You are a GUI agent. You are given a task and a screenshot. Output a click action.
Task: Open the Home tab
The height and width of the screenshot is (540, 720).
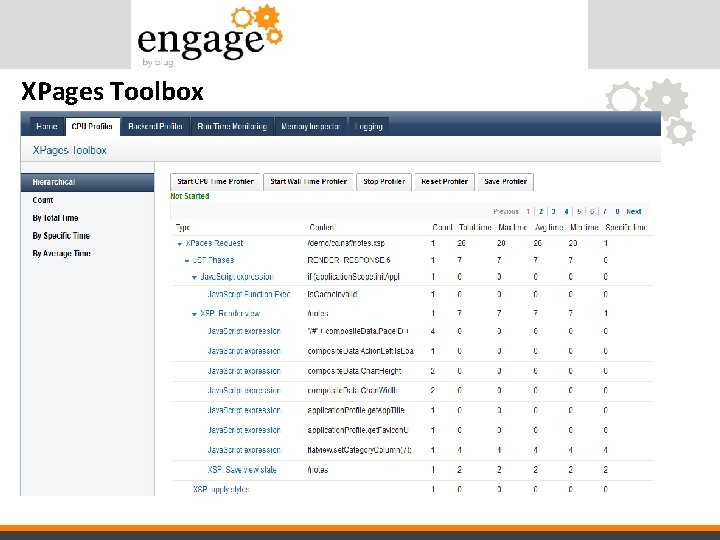(47, 126)
